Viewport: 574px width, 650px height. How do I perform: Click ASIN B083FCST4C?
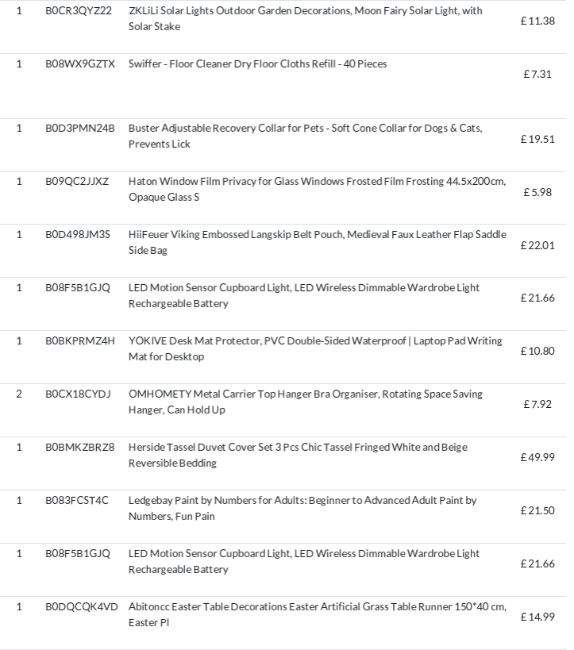(77, 500)
